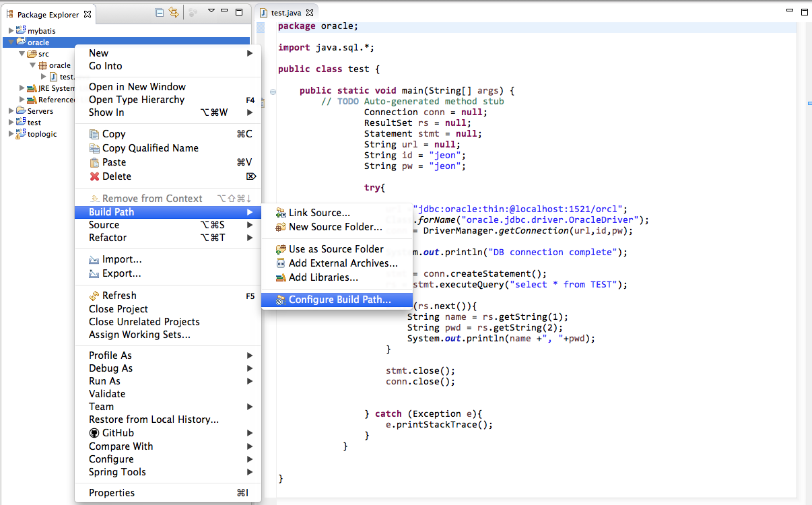Click the JRE System Library icon
Viewport: 812px width, 505px height.
click(32, 88)
